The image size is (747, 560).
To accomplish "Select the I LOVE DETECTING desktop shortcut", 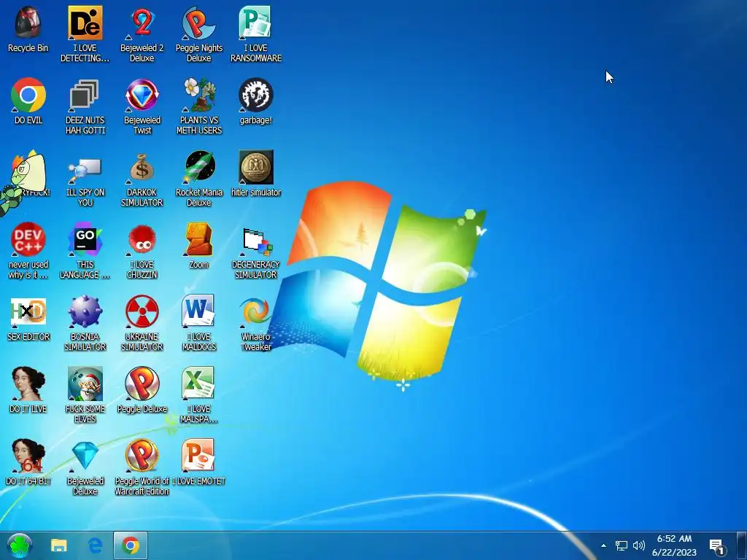I will click(x=85, y=23).
